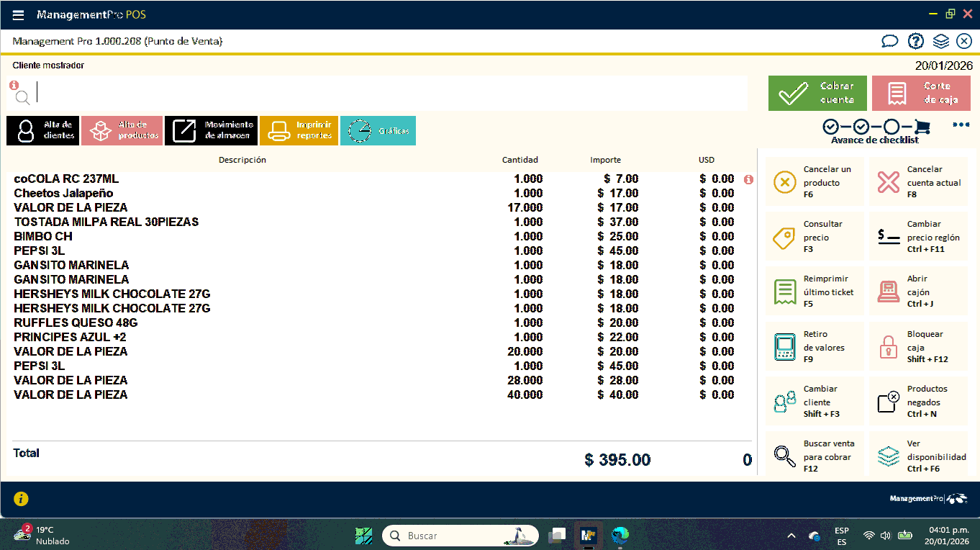Screen dimensions: 980x550
Task: Open Imprimir reportes
Action: pyautogui.click(x=299, y=130)
